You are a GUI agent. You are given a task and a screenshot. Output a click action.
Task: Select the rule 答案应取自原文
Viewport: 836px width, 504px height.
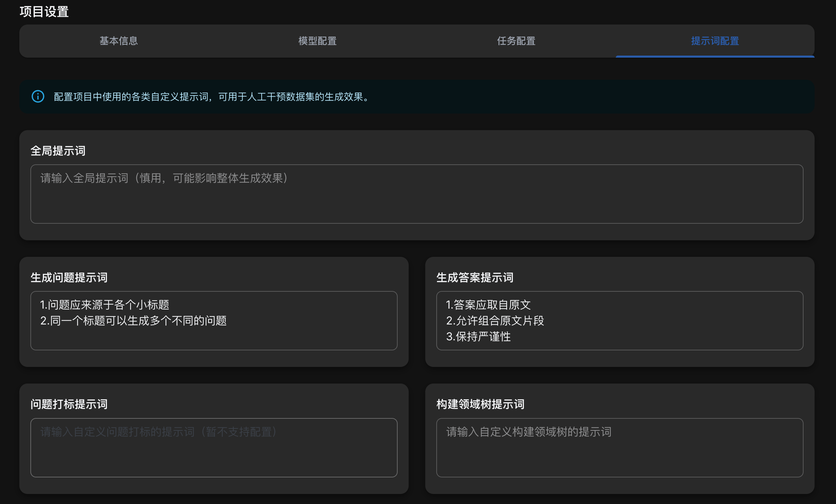point(489,305)
